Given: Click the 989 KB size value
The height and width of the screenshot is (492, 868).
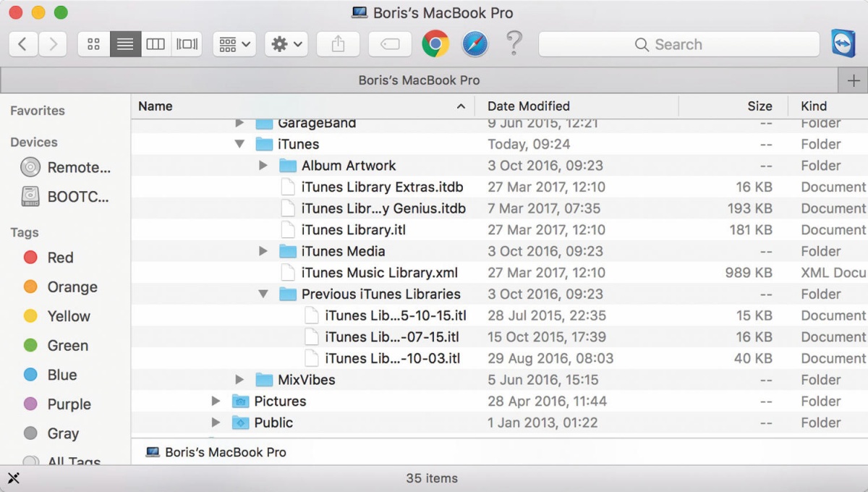Looking at the screenshot, I should tap(749, 273).
